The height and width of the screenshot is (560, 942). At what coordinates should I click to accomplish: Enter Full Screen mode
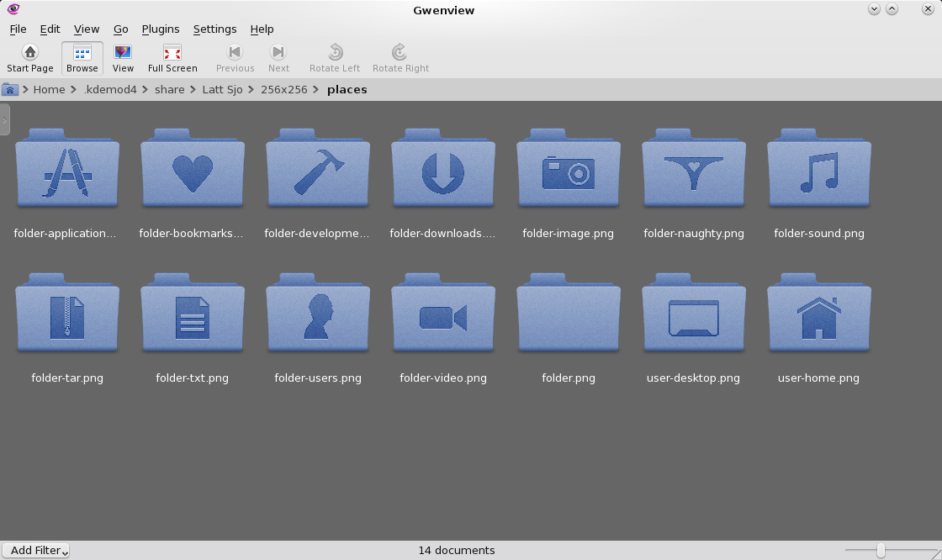pos(172,58)
